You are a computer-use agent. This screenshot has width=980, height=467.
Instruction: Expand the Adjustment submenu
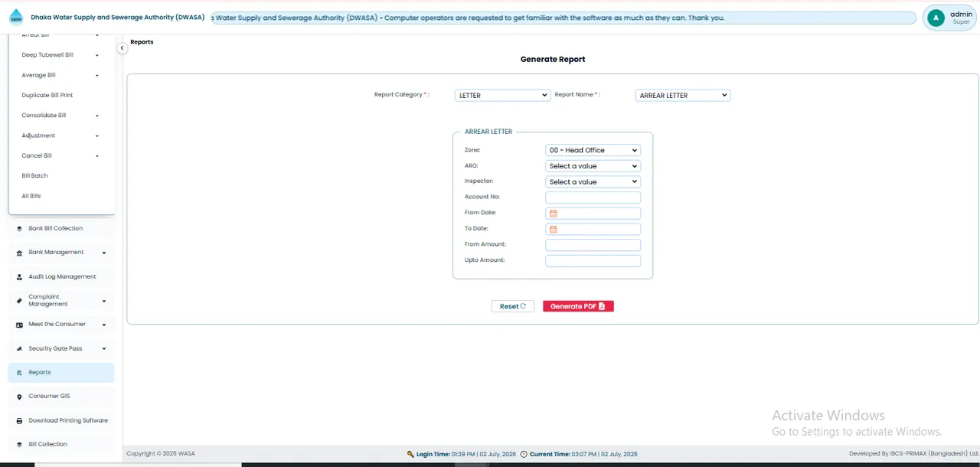[x=96, y=136]
